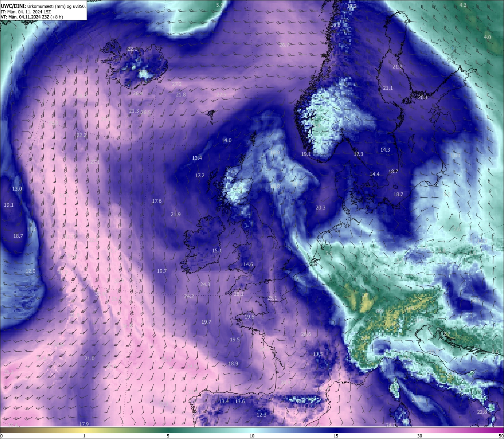
Task: Click the 14.0 value northwest of Scotland
Action: (x=226, y=141)
